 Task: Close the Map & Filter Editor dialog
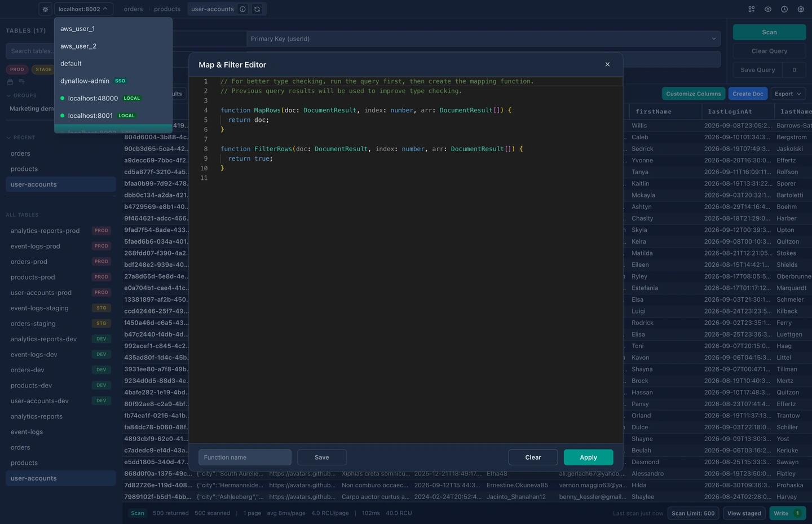click(607, 64)
